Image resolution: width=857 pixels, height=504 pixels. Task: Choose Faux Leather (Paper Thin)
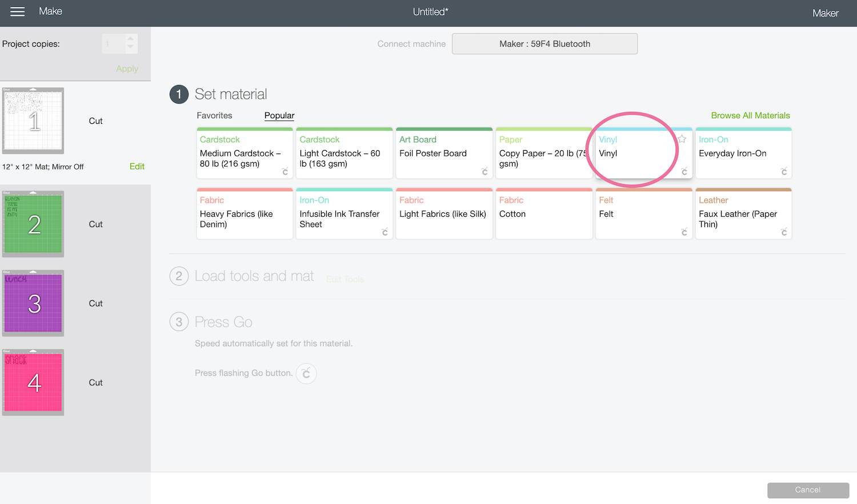(x=743, y=213)
